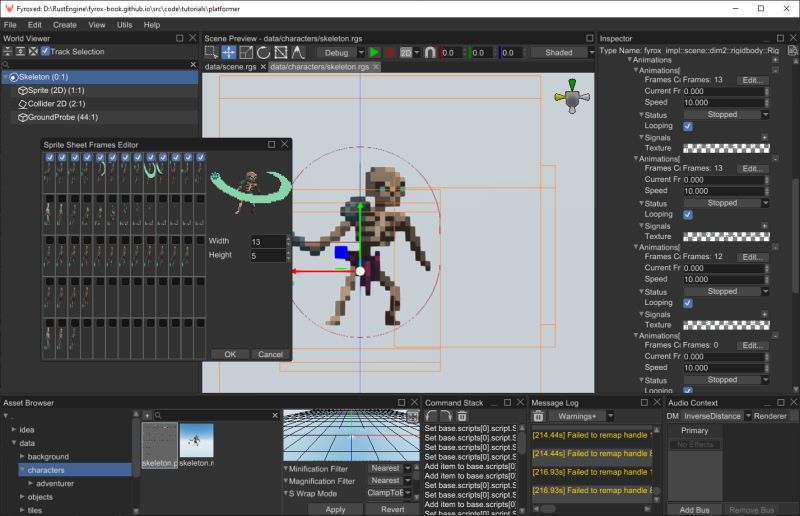This screenshot has height=516, width=800.
Task: Click Cancel in Sprite Sheet Frames Editor
Action: (270, 354)
